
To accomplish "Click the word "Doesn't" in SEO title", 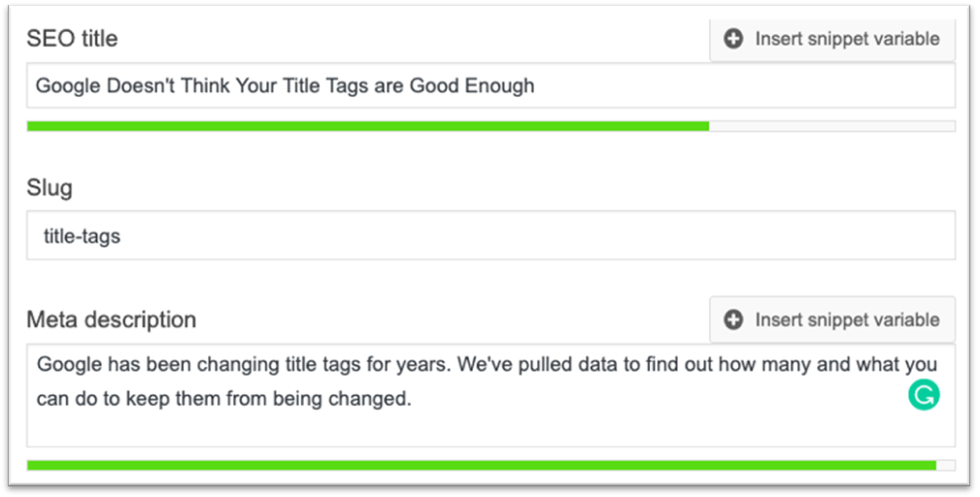I will 141,85.
